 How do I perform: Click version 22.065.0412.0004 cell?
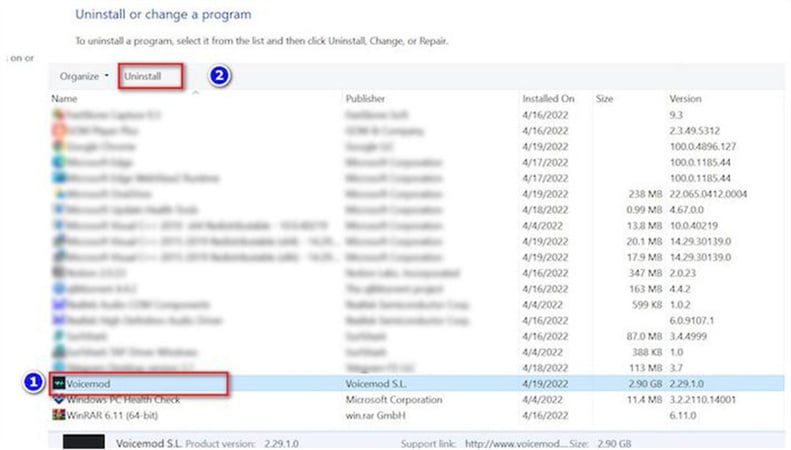click(x=708, y=194)
